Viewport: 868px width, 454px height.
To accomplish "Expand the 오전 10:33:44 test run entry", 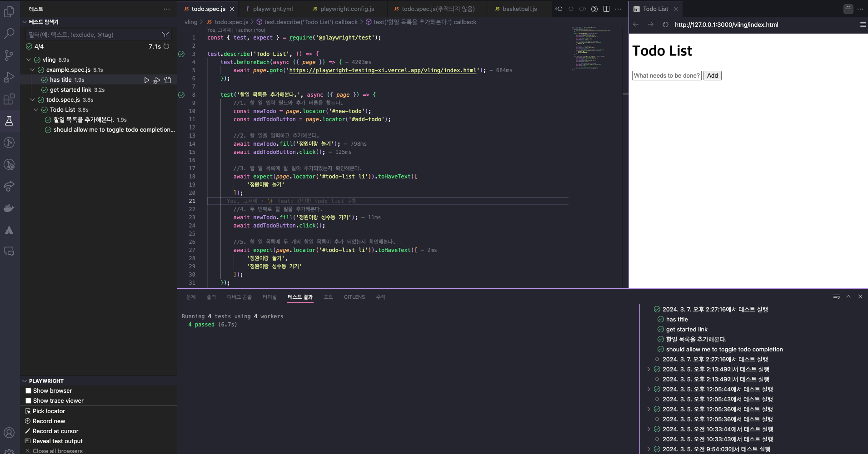I will (649, 429).
